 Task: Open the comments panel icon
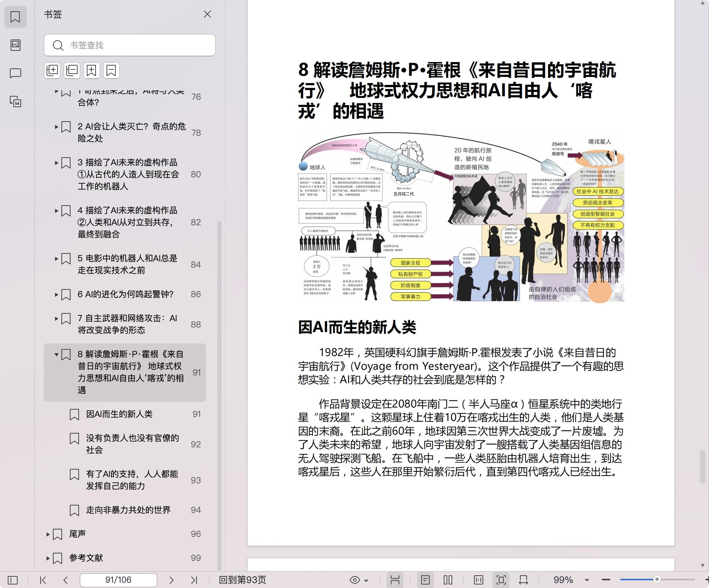[16, 73]
